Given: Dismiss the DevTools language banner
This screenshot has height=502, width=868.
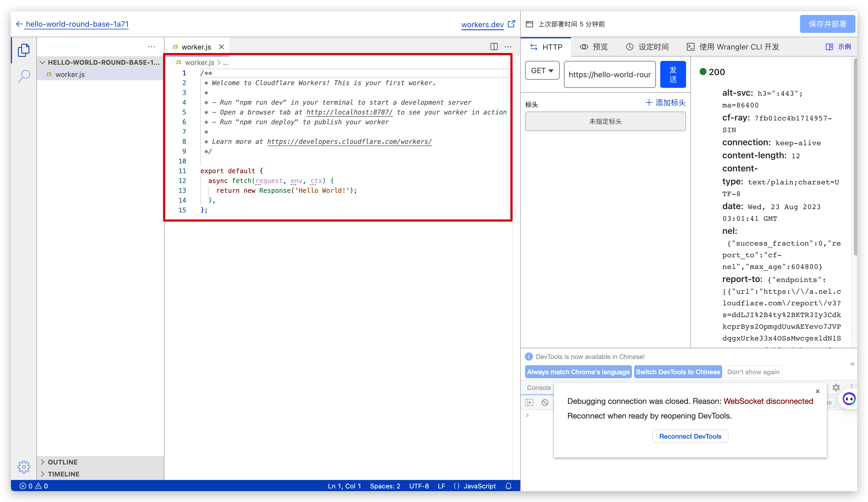Looking at the screenshot, I should (x=852, y=364).
